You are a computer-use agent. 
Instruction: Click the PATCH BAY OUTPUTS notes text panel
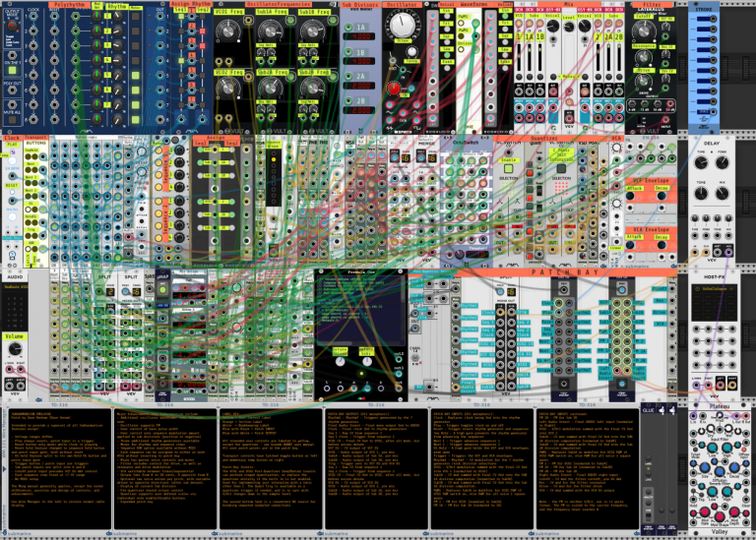pyautogui.click(x=376, y=468)
